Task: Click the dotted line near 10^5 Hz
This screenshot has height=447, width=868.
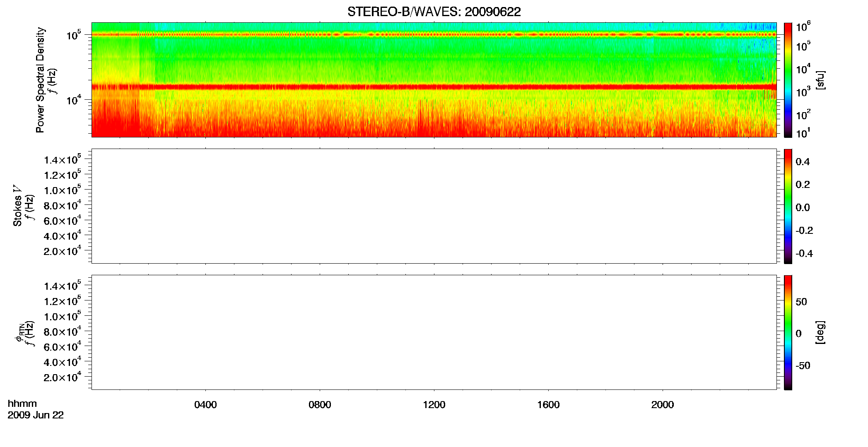Action: [434, 35]
